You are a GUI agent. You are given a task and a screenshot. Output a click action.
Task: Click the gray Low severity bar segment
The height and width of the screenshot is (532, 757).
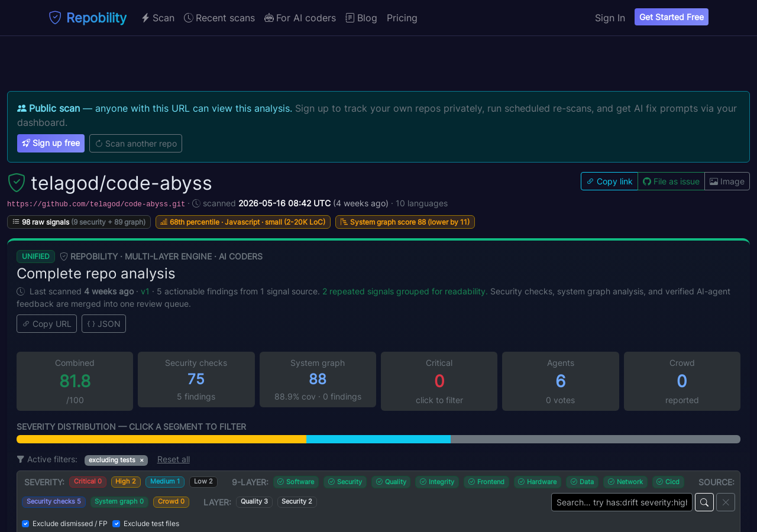click(x=596, y=439)
